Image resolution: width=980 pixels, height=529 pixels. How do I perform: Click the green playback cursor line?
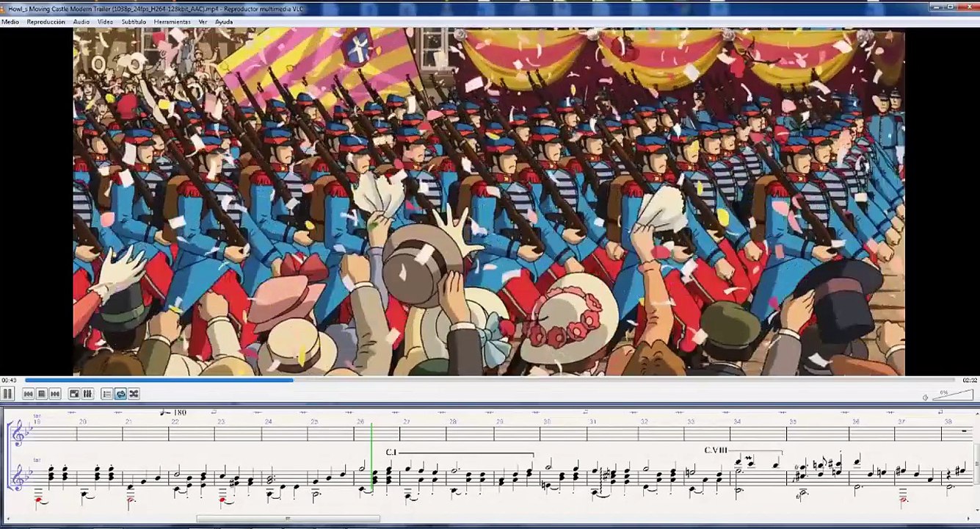click(371, 457)
